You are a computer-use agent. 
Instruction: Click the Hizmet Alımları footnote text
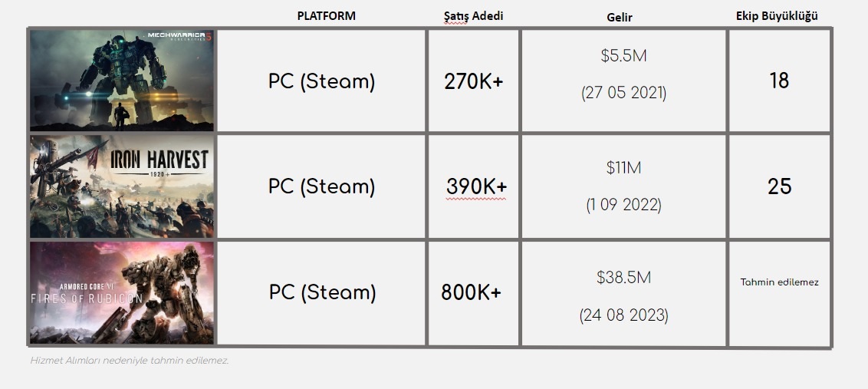pos(130,360)
